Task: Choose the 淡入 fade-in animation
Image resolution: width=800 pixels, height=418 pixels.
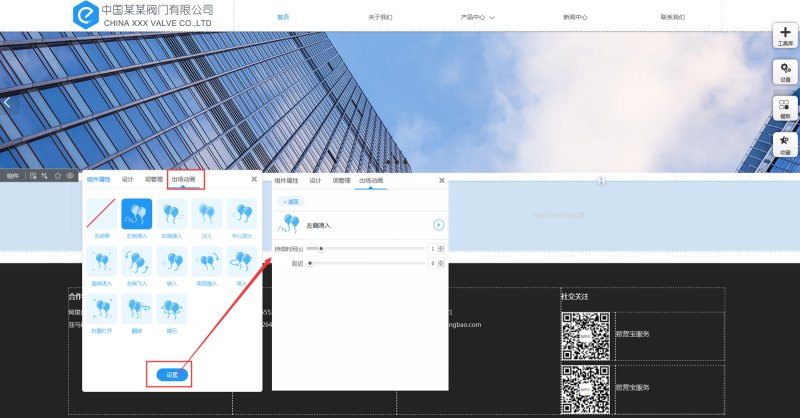Action: pos(207,213)
